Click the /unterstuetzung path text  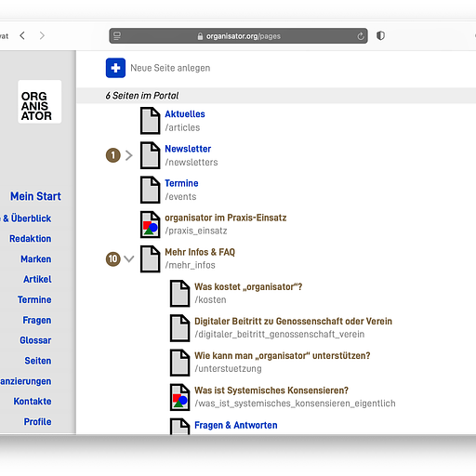point(228,369)
